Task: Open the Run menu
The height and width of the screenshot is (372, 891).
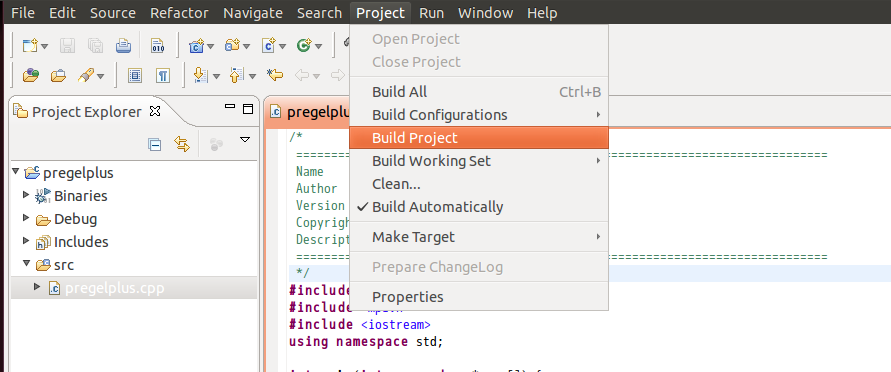Action: pyautogui.click(x=431, y=12)
